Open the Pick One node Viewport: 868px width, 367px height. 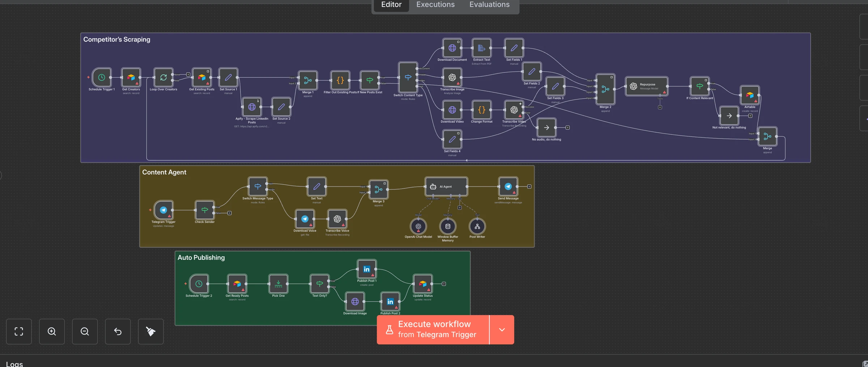pos(278,284)
